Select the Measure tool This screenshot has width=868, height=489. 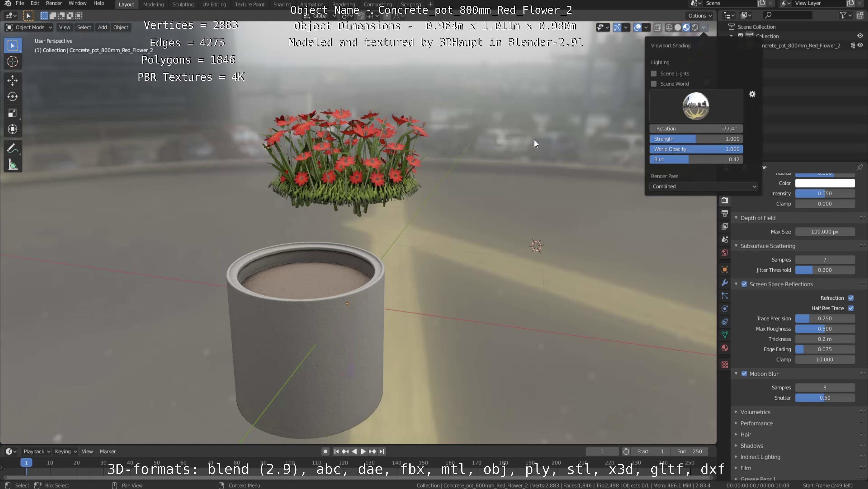coord(13,165)
